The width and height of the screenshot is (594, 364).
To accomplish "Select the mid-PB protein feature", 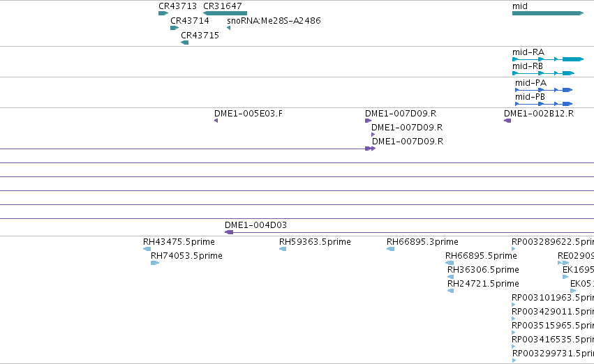I will [x=544, y=104].
